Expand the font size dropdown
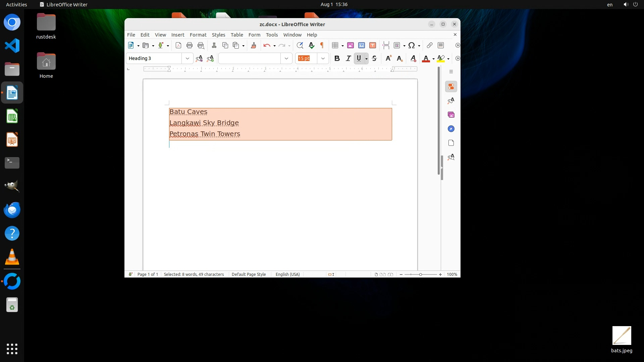The width and height of the screenshot is (644, 362). 323,58
